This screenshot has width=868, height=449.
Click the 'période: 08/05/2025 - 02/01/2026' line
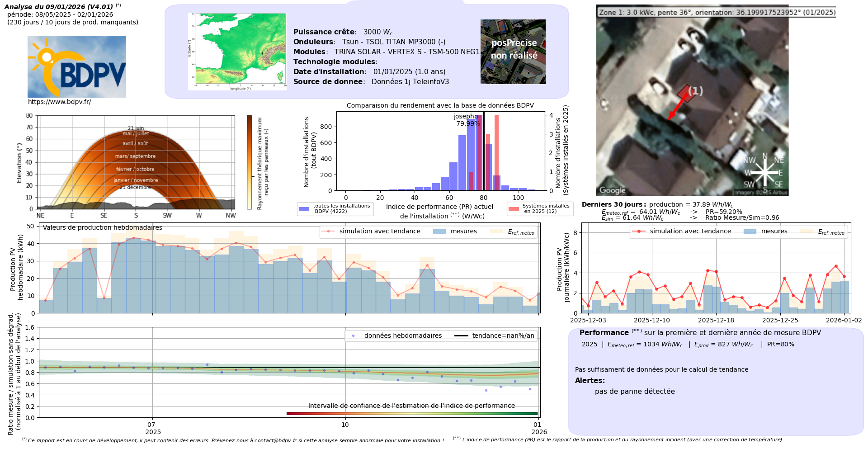[x=60, y=14]
